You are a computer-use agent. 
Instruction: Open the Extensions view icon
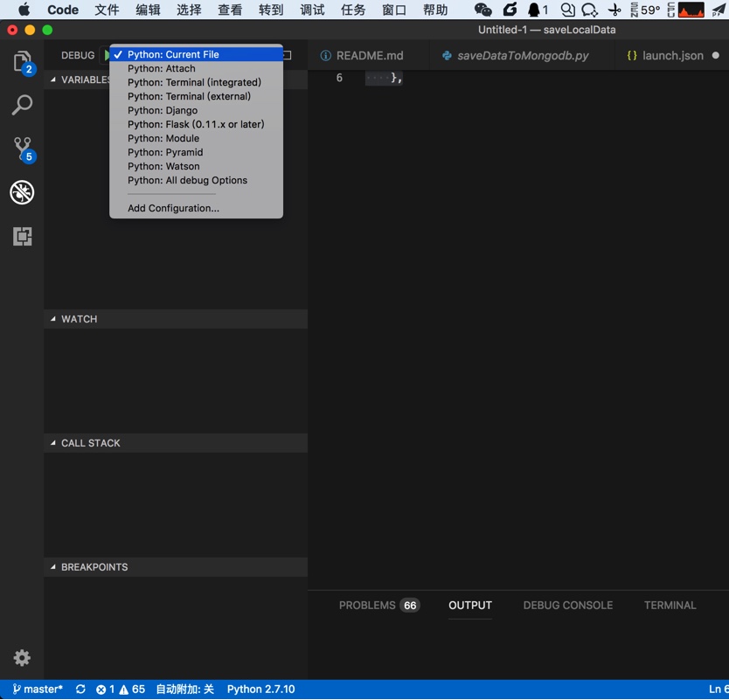[x=22, y=236]
